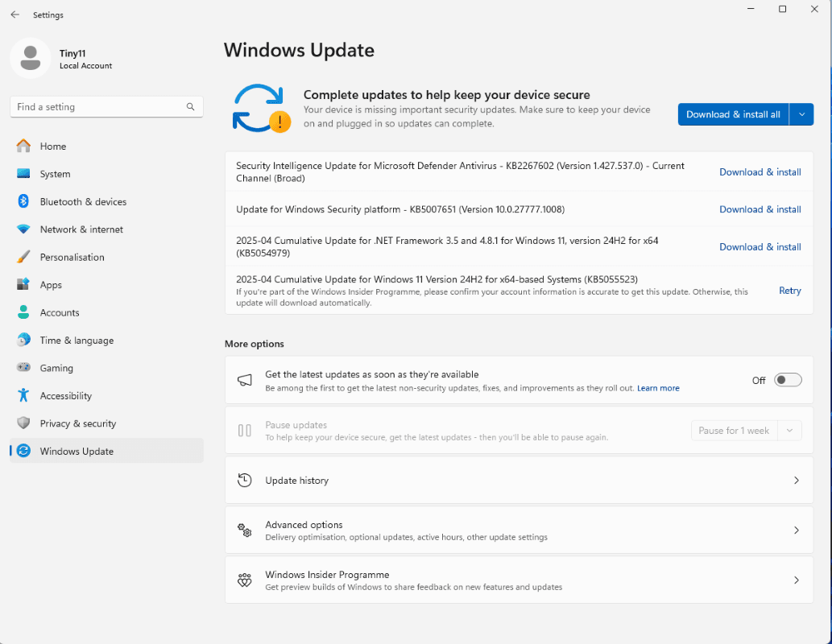Viewport: 832px width, 644px height.
Task: Close the Settings window
Action: pyautogui.click(x=814, y=9)
